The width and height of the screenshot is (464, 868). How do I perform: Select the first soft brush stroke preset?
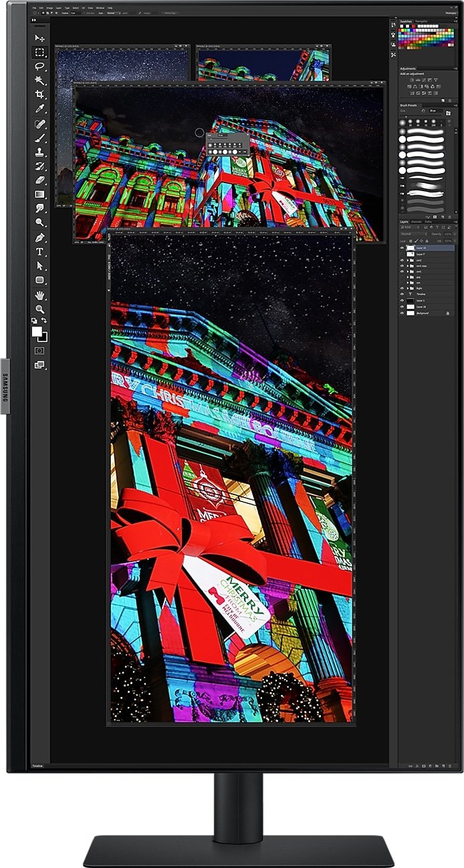click(425, 132)
